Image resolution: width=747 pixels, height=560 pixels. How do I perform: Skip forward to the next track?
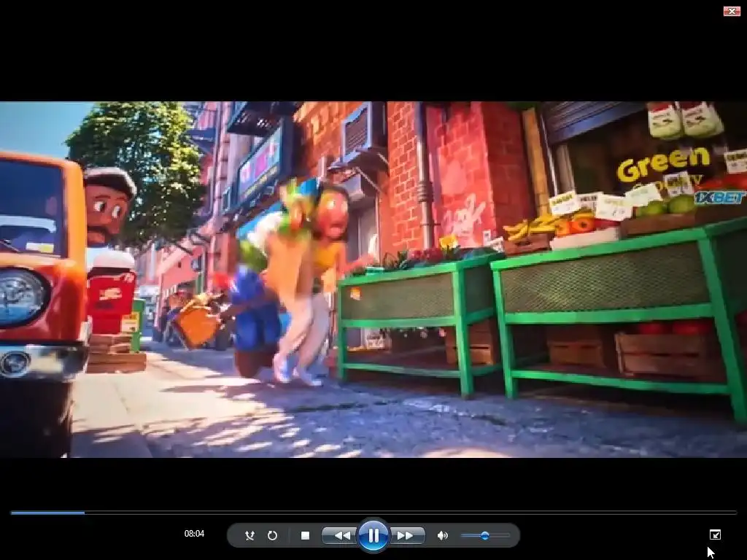pos(406,535)
